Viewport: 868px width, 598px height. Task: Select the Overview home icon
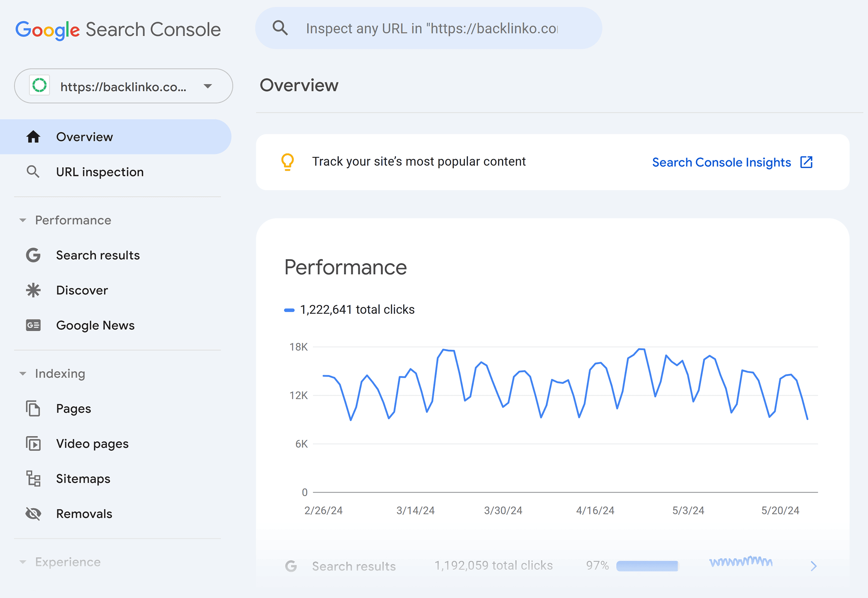click(x=33, y=137)
